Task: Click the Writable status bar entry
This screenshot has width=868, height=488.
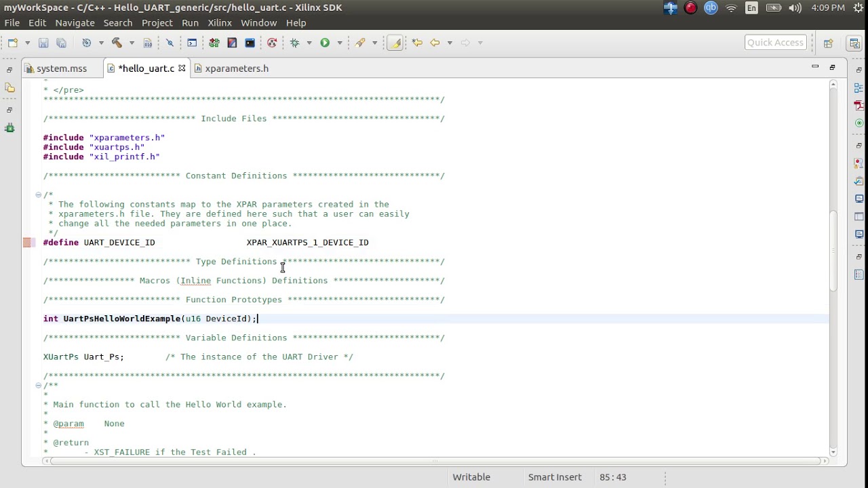Action: pyautogui.click(x=471, y=477)
